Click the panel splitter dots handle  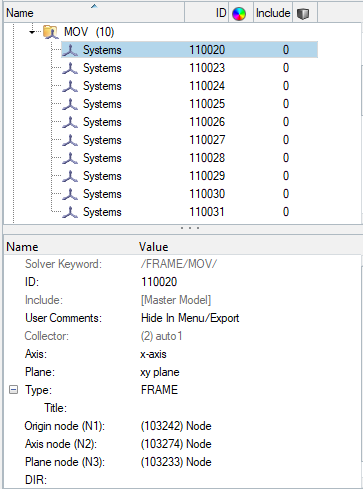pos(190,228)
